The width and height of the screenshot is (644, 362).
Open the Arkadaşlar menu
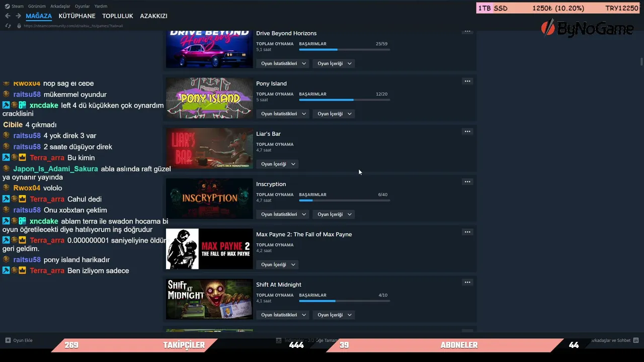point(60,6)
